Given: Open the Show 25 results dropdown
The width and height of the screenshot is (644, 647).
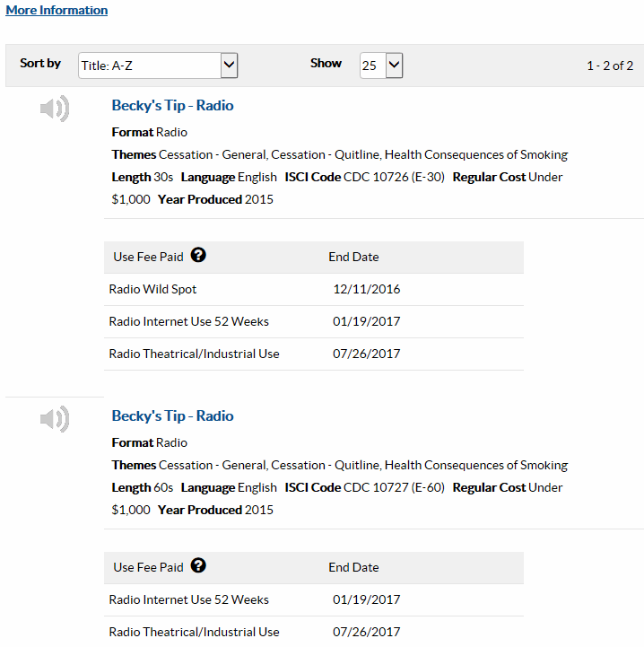Looking at the screenshot, I should (381, 66).
